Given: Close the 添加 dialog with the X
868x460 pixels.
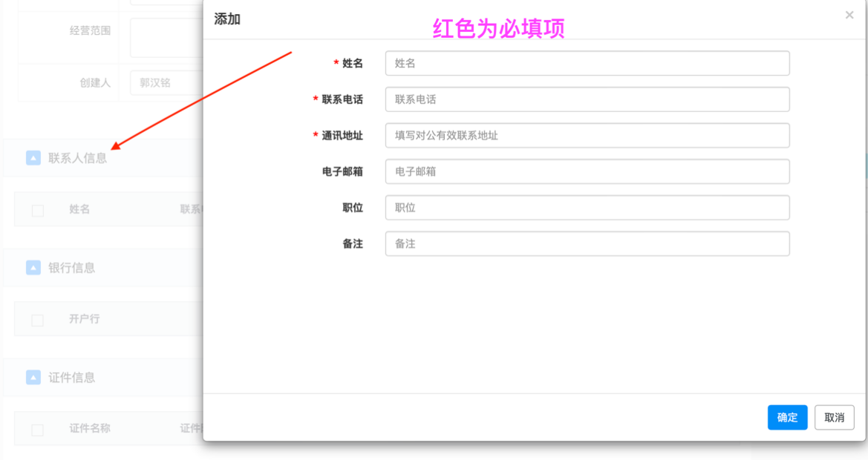Looking at the screenshot, I should point(849,15).
